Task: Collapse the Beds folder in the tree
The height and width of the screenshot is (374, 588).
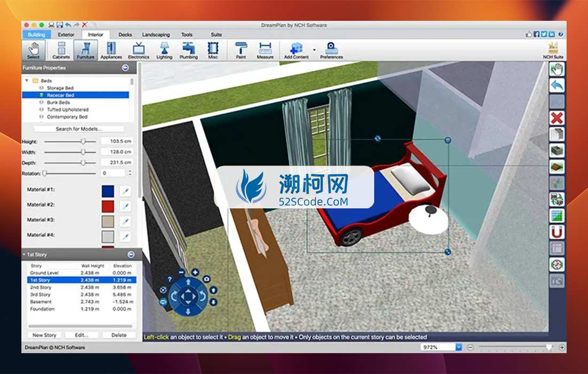Action: (27, 81)
